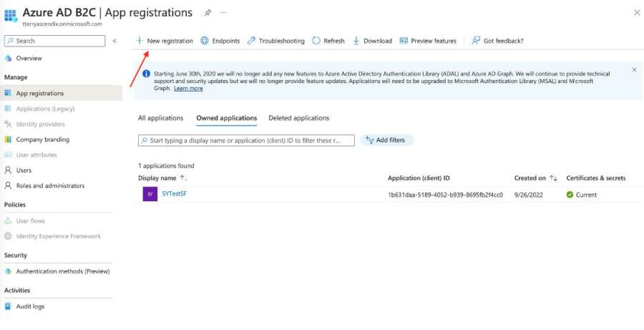
Task: Close the App registrations blade
Action: pyautogui.click(x=637, y=13)
